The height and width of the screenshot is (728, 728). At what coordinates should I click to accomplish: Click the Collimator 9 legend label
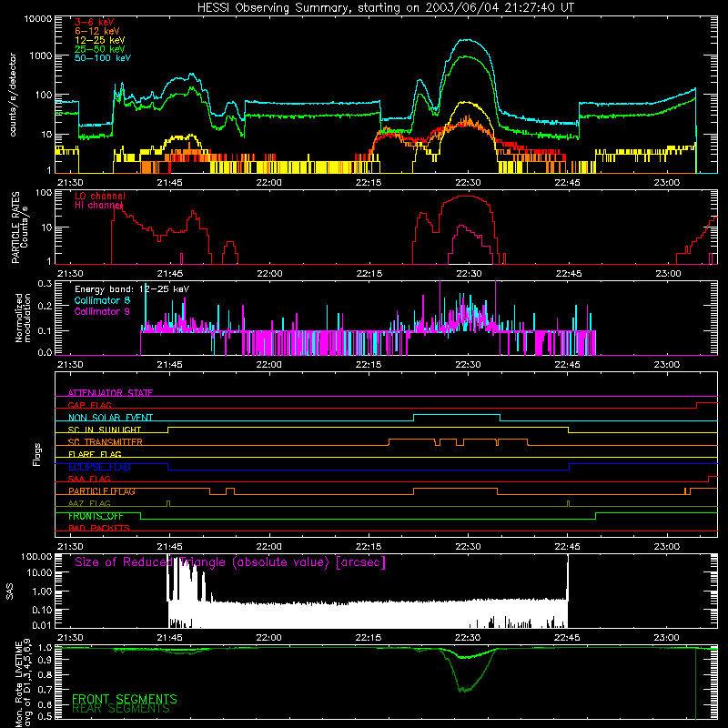coord(102,311)
